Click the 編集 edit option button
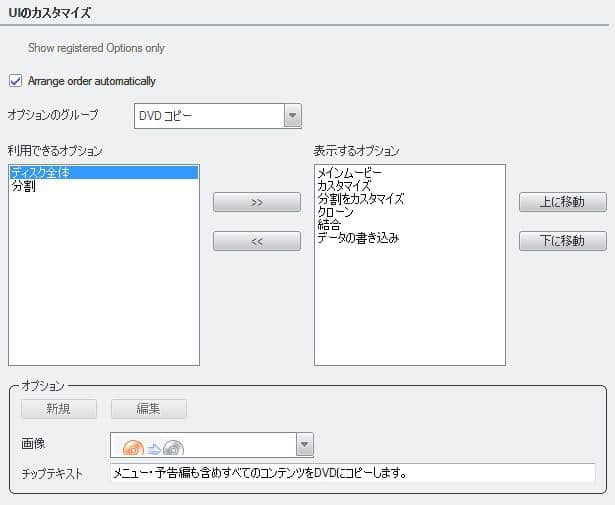Viewport: 615px width, 505px height. click(149, 409)
